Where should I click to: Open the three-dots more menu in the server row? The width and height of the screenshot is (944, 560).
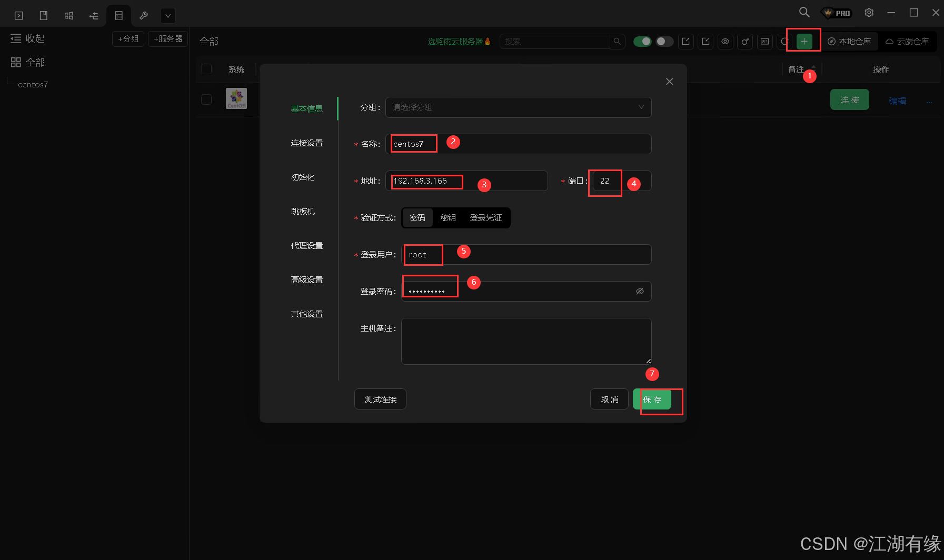tap(929, 102)
